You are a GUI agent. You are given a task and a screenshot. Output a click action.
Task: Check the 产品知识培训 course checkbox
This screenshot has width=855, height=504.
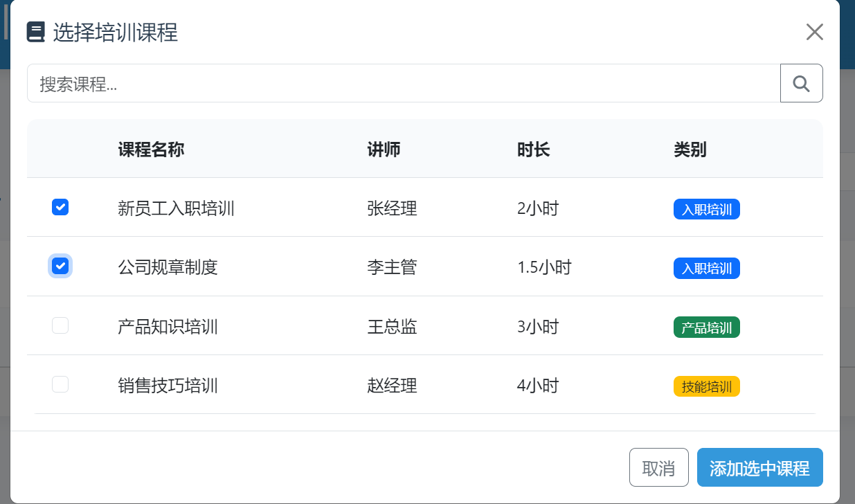click(x=60, y=325)
